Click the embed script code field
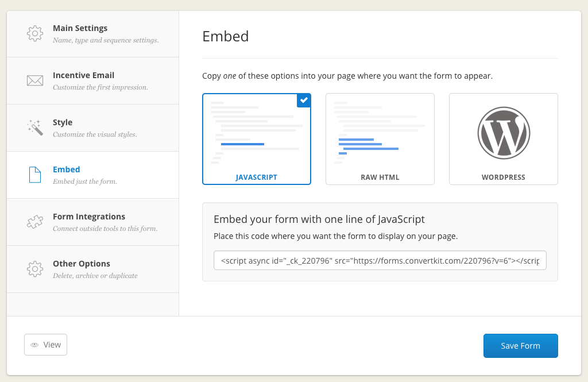The height and width of the screenshot is (382, 588). (380, 260)
